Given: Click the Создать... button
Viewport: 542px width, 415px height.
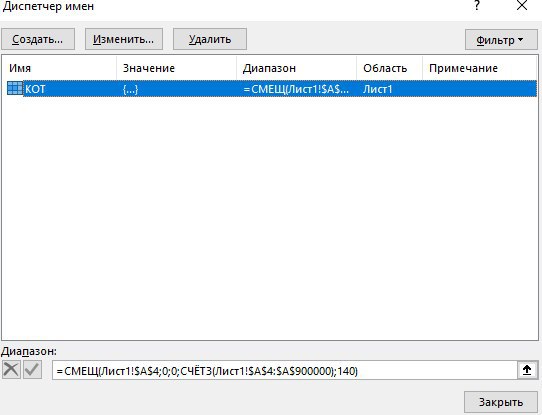Looking at the screenshot, I should [x=38, y=39].
